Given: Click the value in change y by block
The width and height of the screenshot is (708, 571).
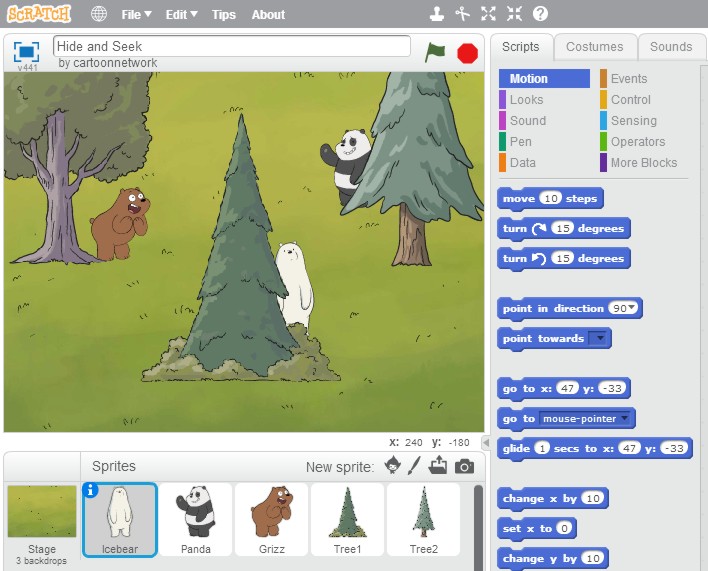Looking at the screenshot, I should tap(592, 558).
